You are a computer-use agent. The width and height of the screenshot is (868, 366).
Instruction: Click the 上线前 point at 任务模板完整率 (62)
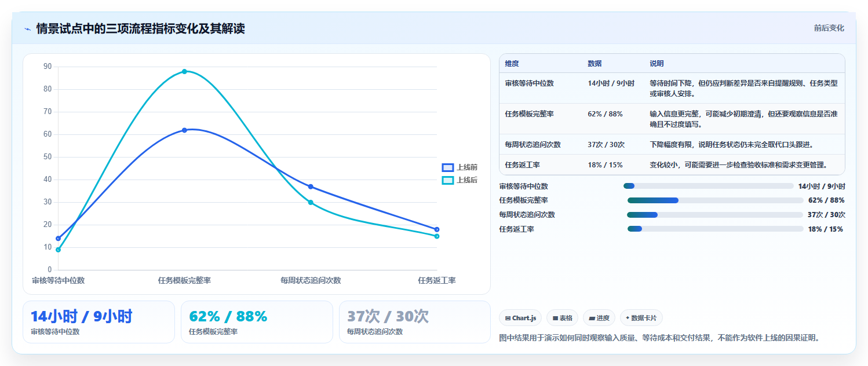(x=184, y=130)
